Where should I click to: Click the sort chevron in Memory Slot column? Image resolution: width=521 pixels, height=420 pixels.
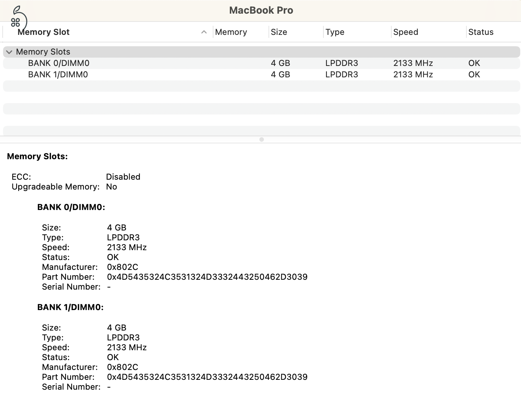(x=204, y=32)
